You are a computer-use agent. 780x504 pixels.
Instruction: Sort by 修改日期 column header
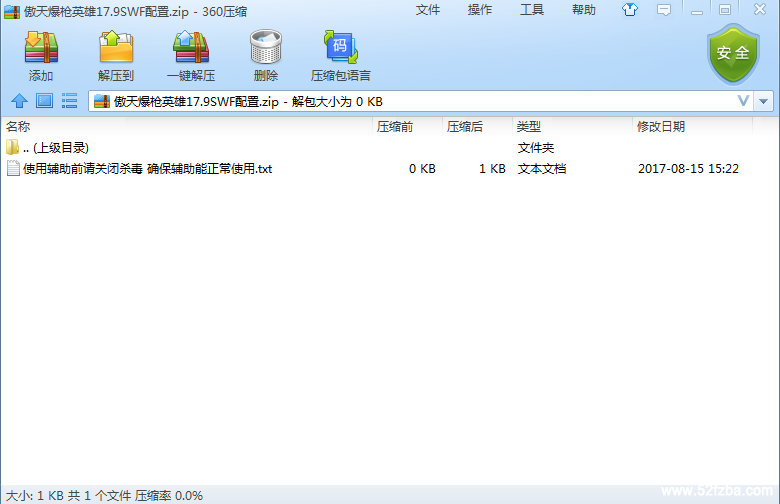693,127
